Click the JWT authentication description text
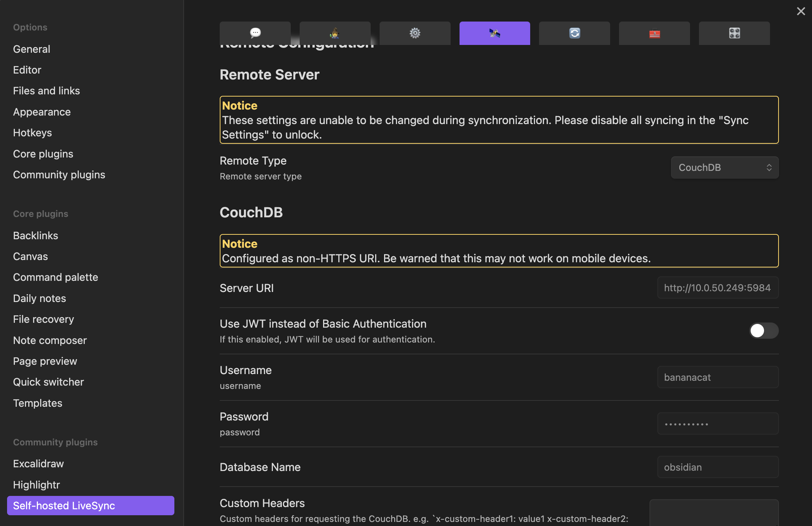 click(x=327, y=340)
